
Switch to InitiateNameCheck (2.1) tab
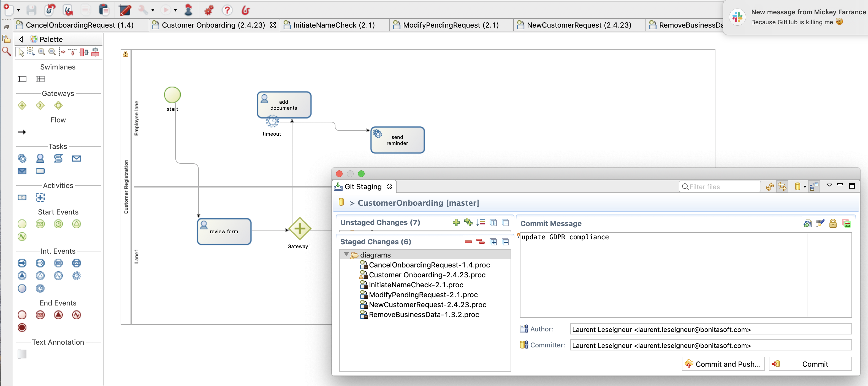tap(334, 25)
